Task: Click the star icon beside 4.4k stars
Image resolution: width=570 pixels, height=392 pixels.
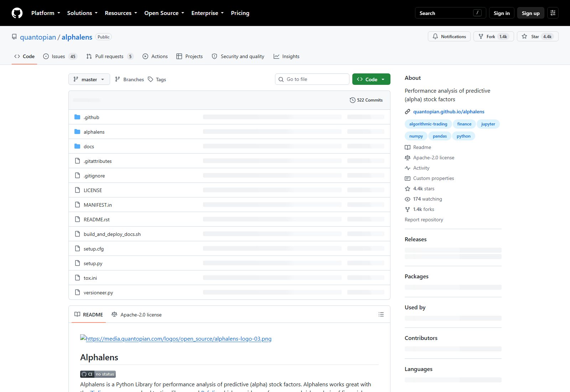Action: tap(408, 189)
